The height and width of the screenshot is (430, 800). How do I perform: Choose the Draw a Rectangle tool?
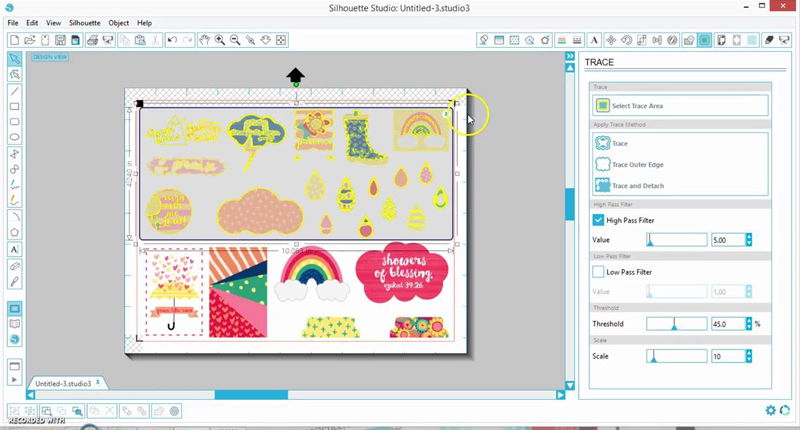coord(14,107)
